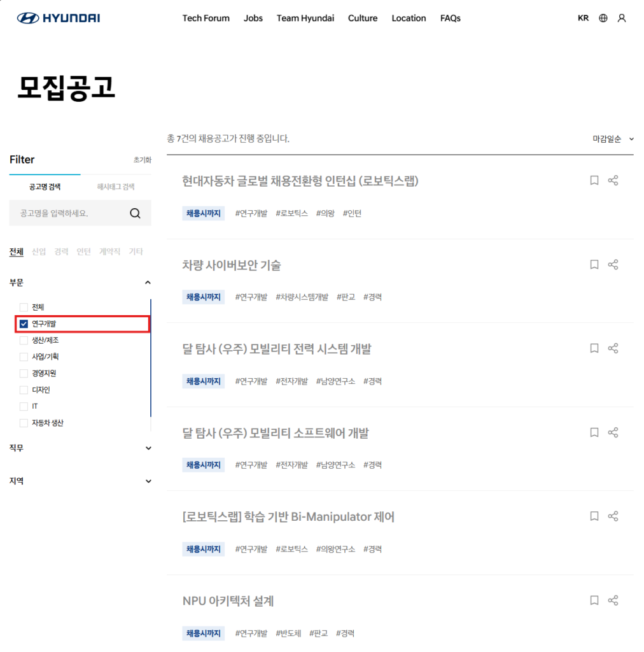The height and width of the screenshot is (652, 644).
Task: Click the KR language button
Action: coord(584,18)
